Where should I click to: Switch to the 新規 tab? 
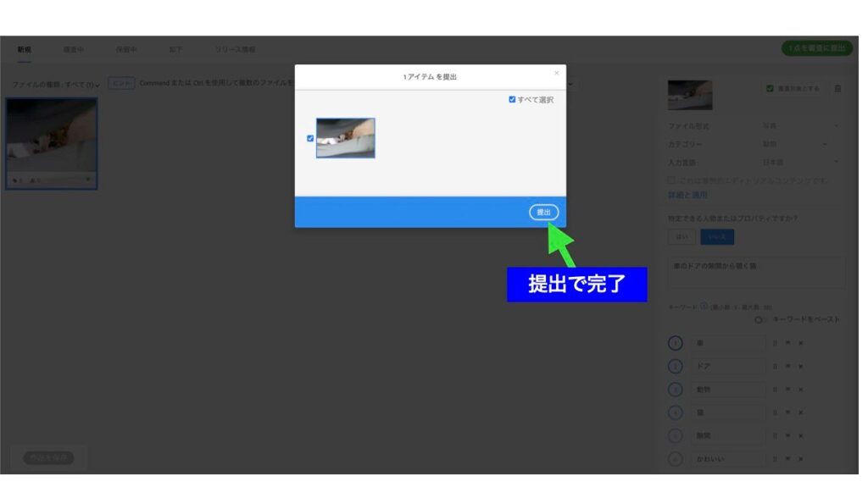click(x=25, y=50)
